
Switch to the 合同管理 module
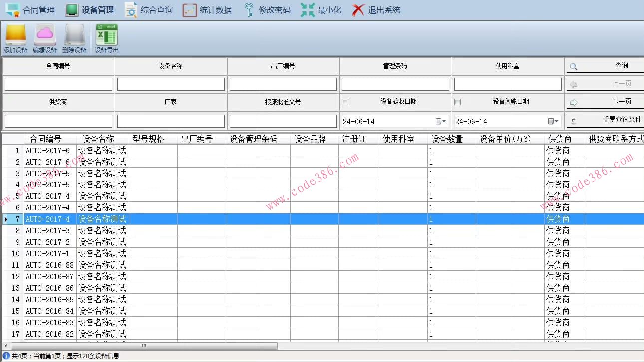pyautogui.click(x=30, y=10)
